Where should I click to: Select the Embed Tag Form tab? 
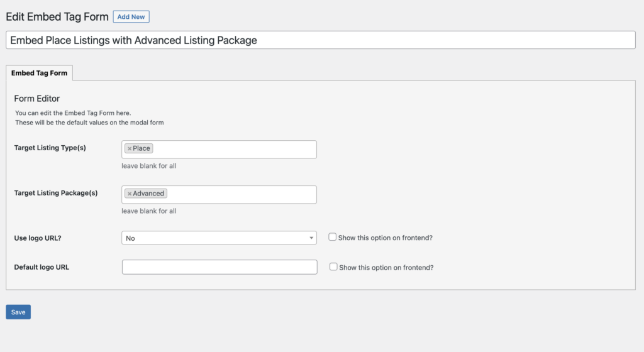[39, 73]
